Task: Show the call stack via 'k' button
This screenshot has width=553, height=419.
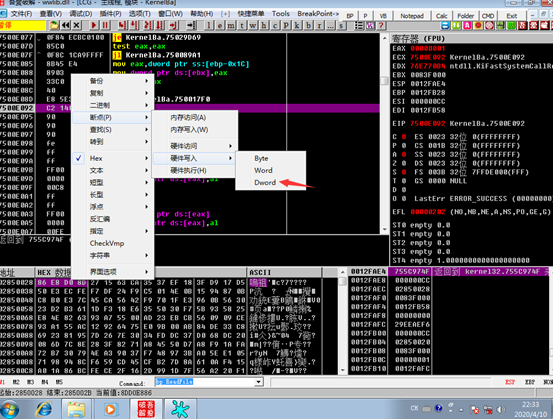Action: tap(297, 25)
